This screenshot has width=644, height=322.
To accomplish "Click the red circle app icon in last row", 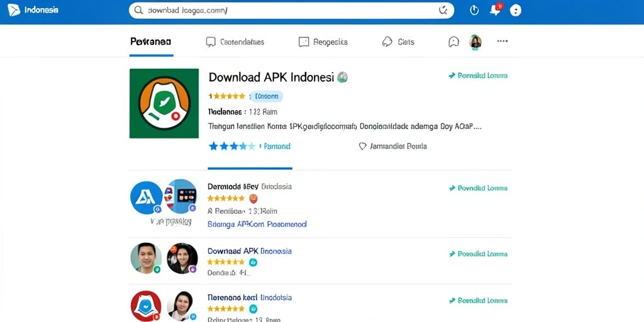I will point(146,306).
